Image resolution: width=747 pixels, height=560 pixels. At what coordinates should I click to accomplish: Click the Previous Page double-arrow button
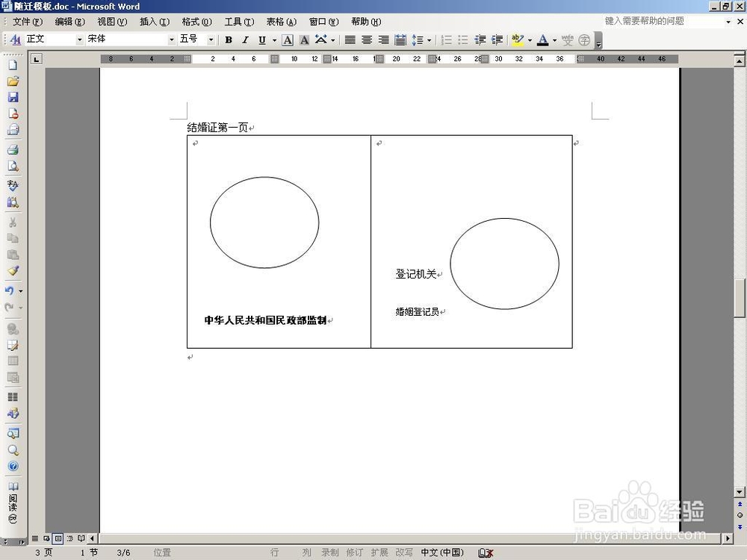tap(740, 504)
